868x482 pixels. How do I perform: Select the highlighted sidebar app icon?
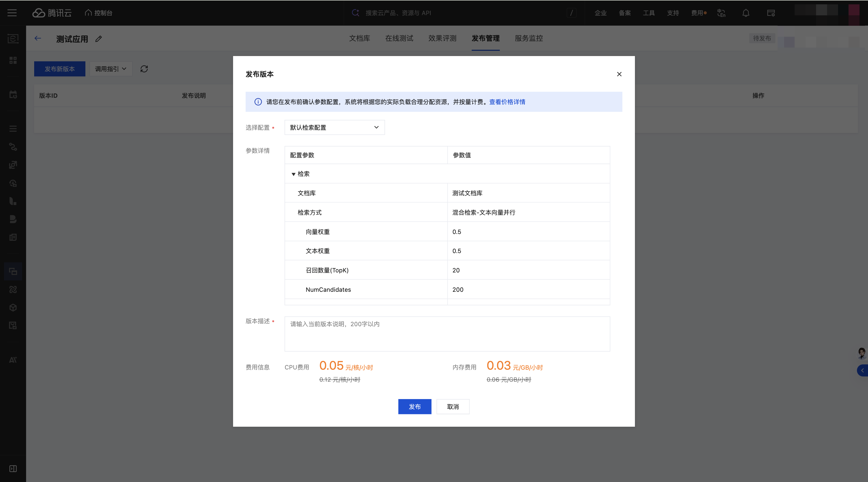[13, 271]
